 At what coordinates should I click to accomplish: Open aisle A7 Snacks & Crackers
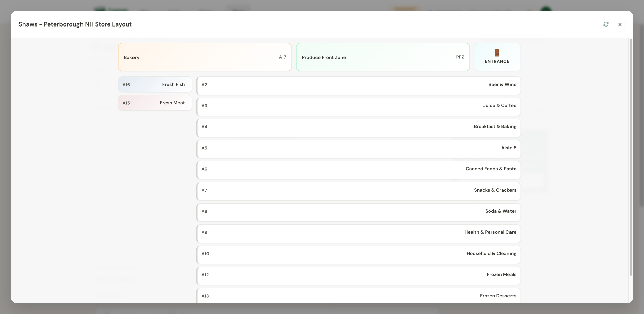tap(358, 191)
